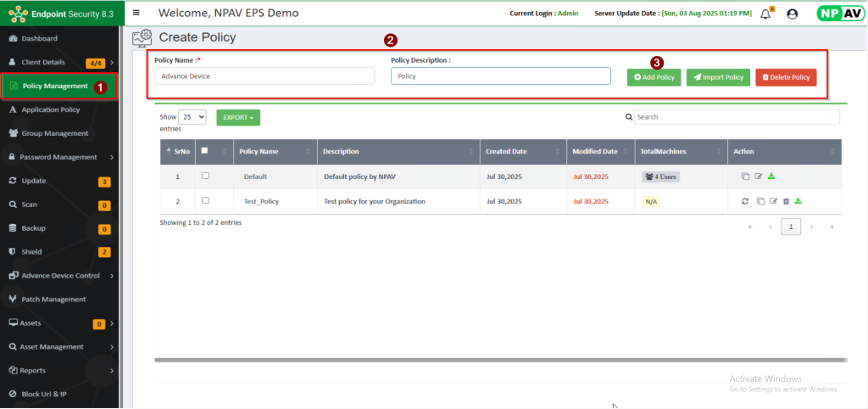Viewport: 868px width, 409px height.
Task: Delete Test_Policy using the trash icon
Action: pyautogui.click(x=786, y=201)
